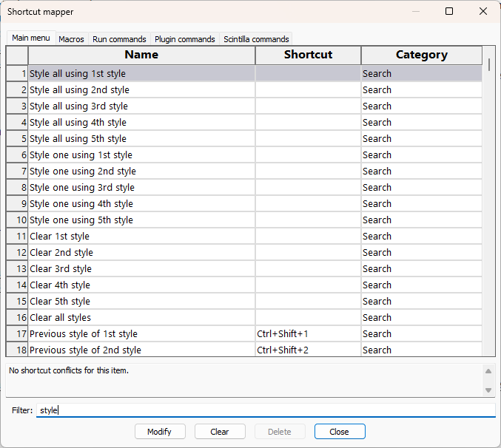
Task: Click row header number 10
Action: point(17,220)
